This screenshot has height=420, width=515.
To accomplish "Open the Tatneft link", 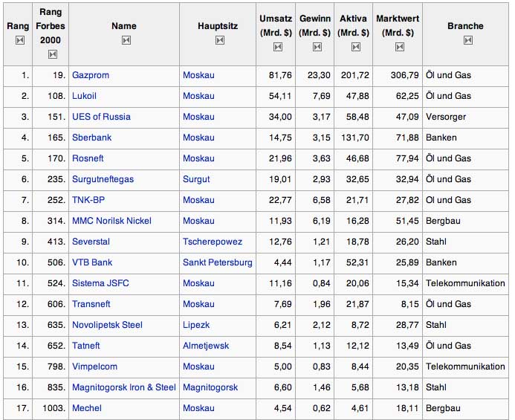I will coord(85,346).
